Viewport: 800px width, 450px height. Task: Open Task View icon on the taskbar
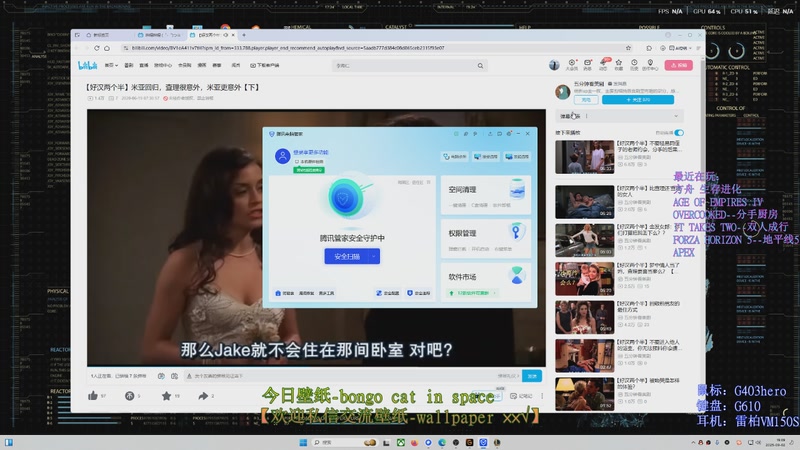pos(386,442)
